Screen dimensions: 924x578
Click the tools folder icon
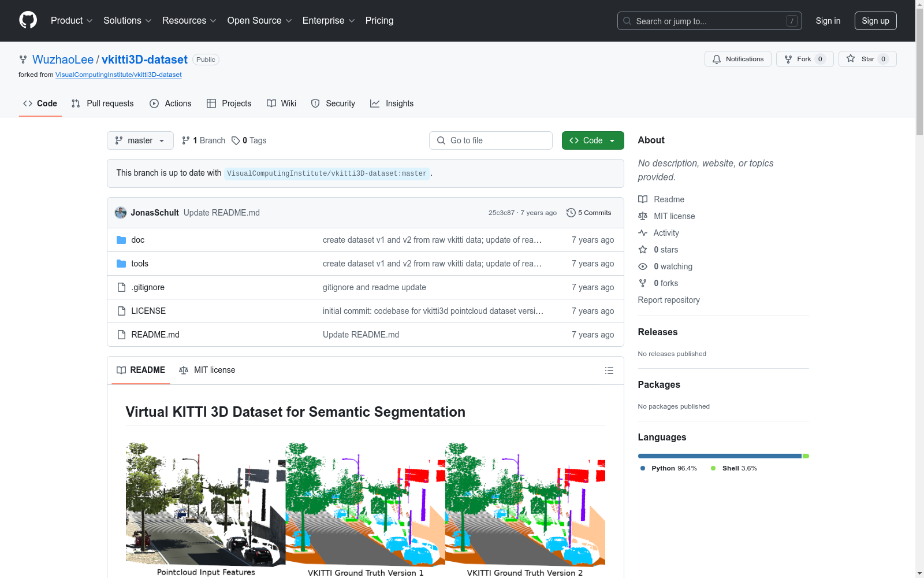tap(121, 264)
